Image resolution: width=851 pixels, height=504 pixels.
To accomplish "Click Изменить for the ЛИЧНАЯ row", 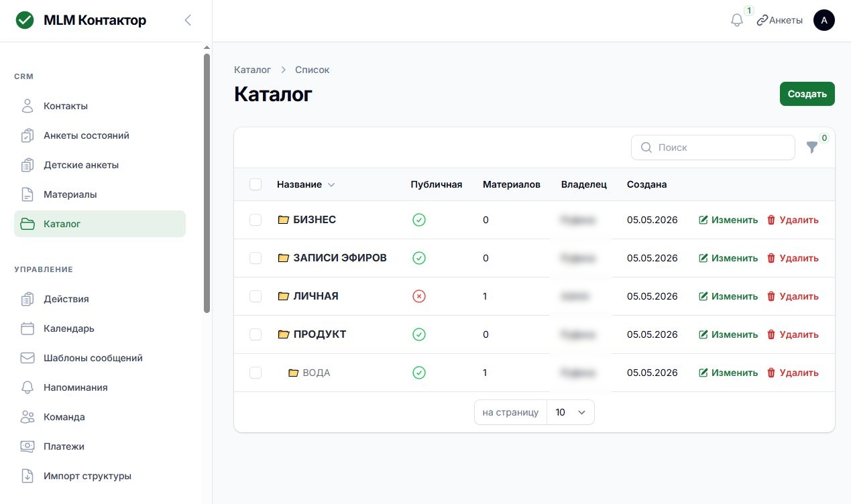I will point(728,296).
